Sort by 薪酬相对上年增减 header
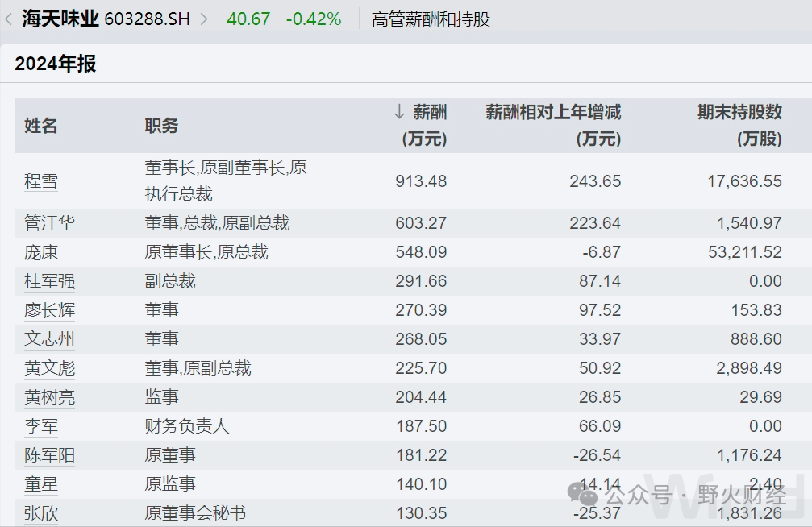 (553, 125)
